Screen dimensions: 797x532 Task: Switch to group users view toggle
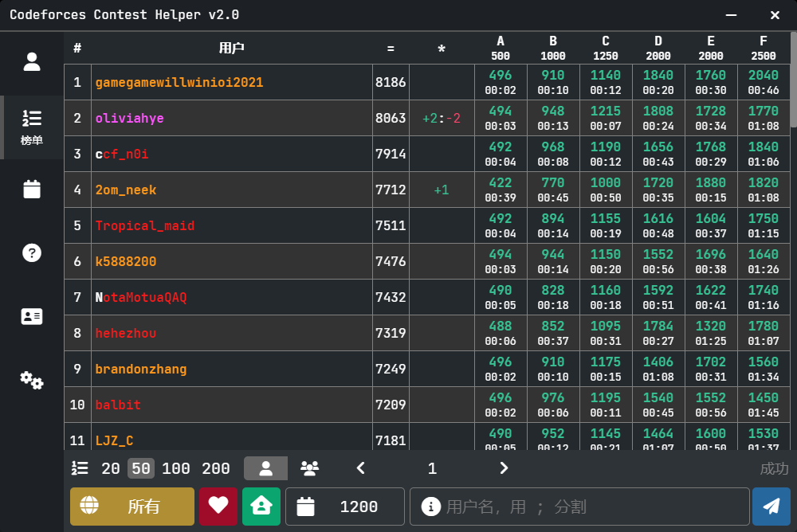pos(310,468)
